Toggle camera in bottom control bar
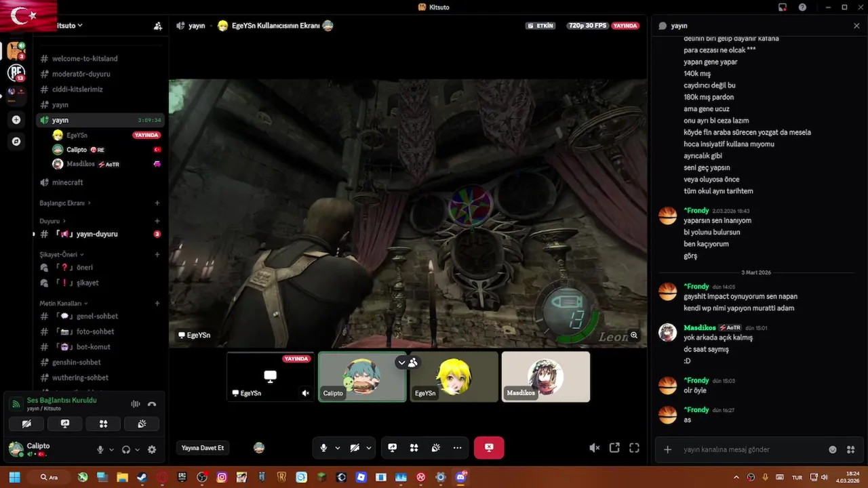 [355, 448]
